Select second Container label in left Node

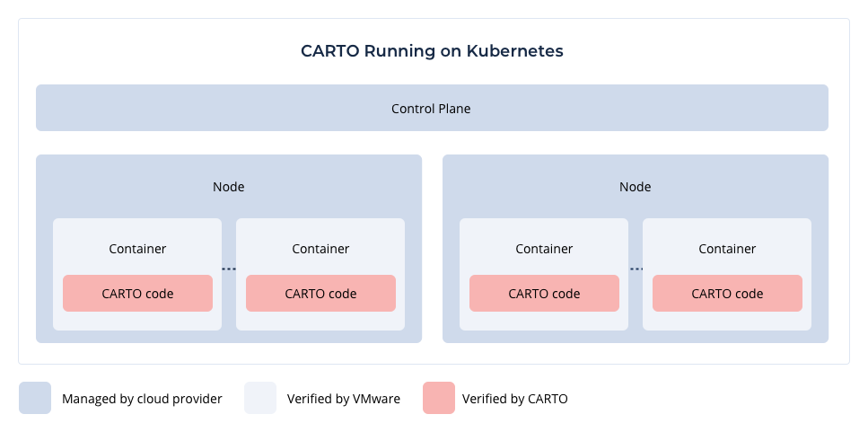pyautogui.click(x=320, y=249)
